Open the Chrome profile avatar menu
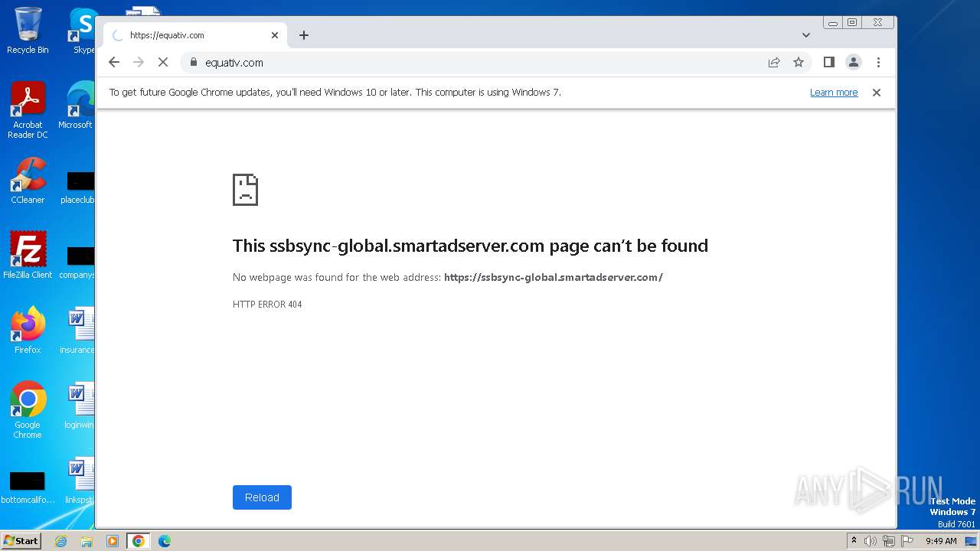Screen dimensions: 980x551 click(x=854, y=63)
